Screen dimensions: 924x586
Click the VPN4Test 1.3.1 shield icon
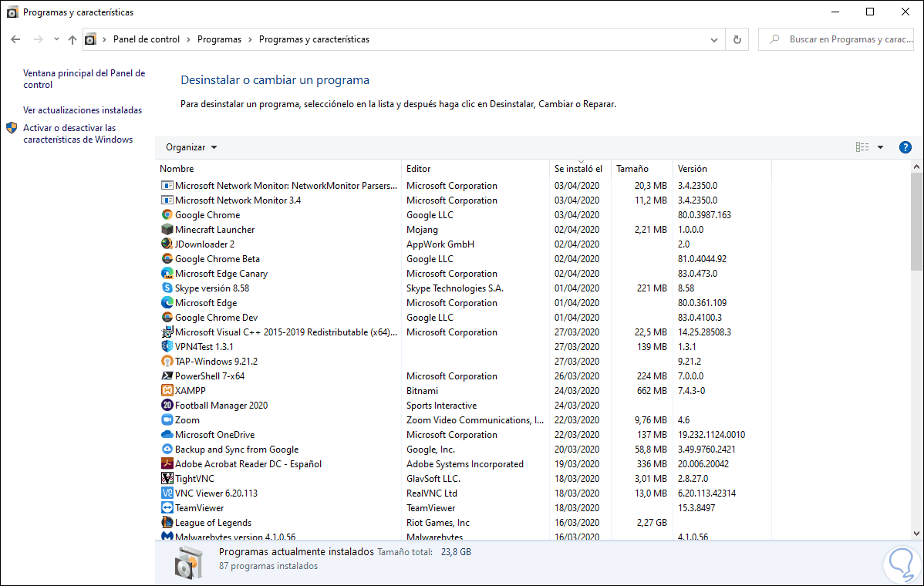pyautogui.click(x=167, y=346)
